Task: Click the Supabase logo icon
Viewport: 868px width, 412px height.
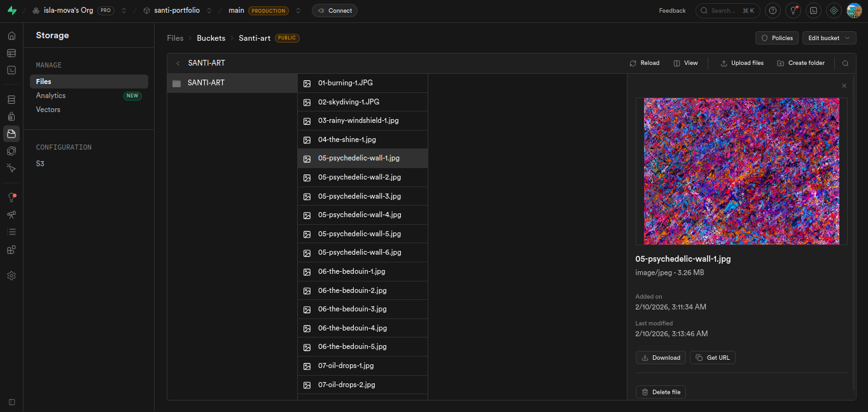Action: [x=11, y=11]
